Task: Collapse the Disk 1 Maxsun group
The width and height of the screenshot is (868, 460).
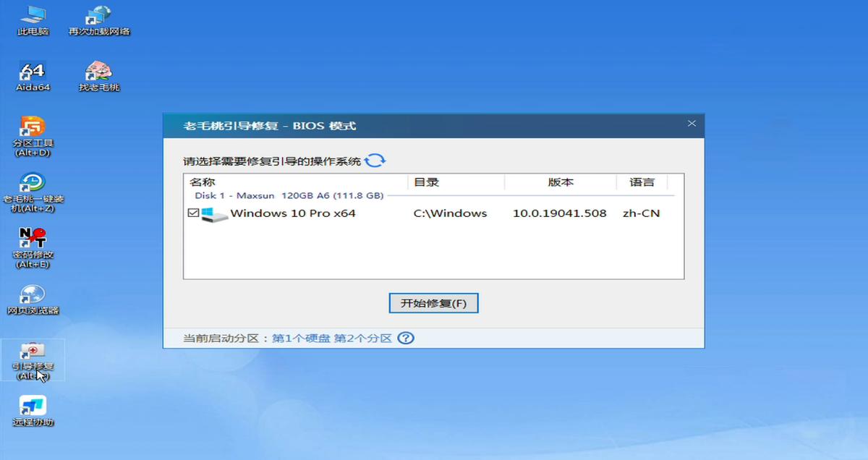Action: pos(289,195)
